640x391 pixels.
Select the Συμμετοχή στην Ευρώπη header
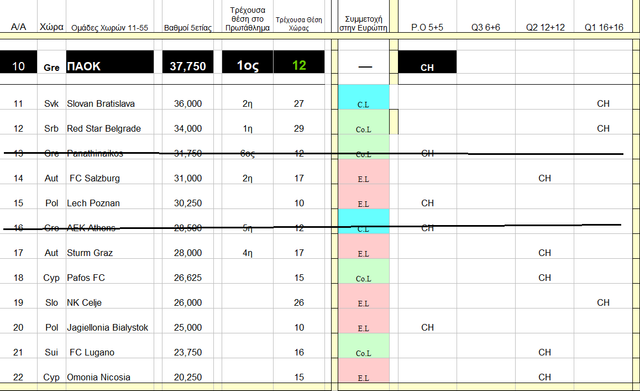pyautogui.click(x=363, y=23)
